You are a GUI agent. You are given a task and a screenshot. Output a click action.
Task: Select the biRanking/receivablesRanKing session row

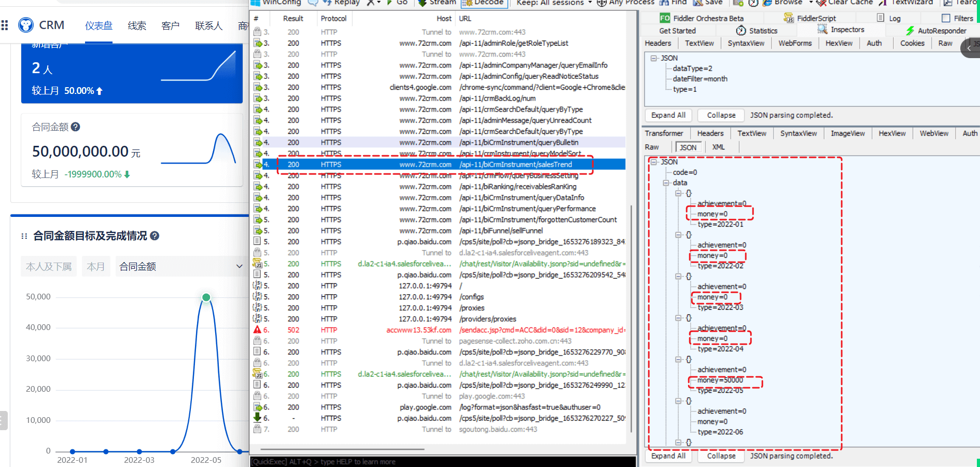439,186
